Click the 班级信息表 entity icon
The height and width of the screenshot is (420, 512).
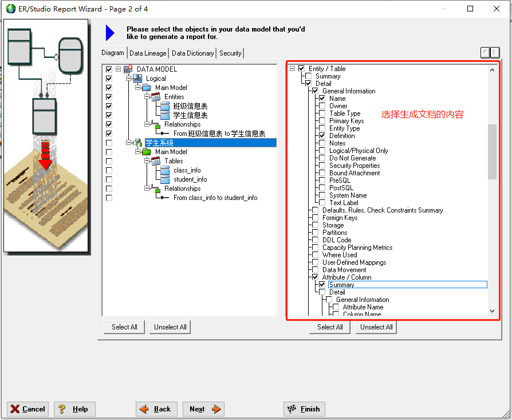tap(165, 106)
